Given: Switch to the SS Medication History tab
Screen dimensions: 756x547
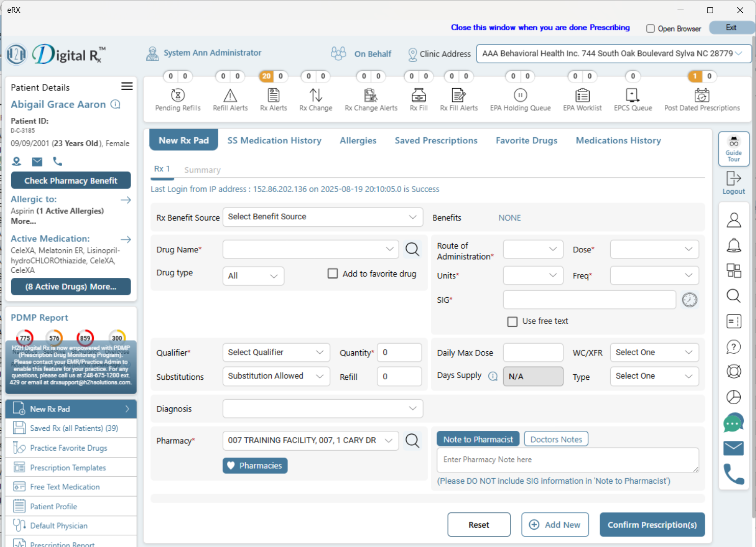Looking at the screenshot, I should (275, 140).
